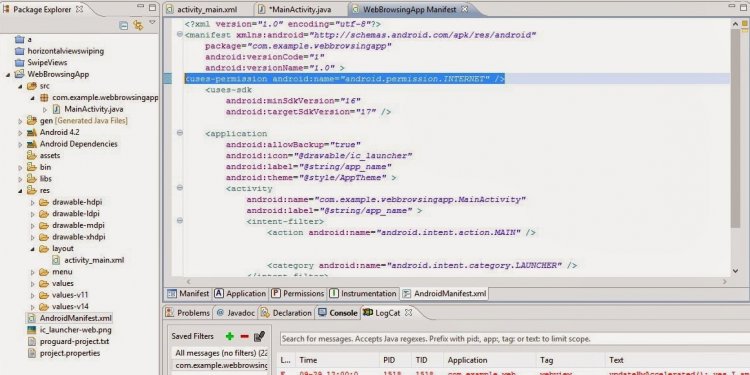Fold the intent-filter element in editor
750x375 pixels.
coord(179,221)
